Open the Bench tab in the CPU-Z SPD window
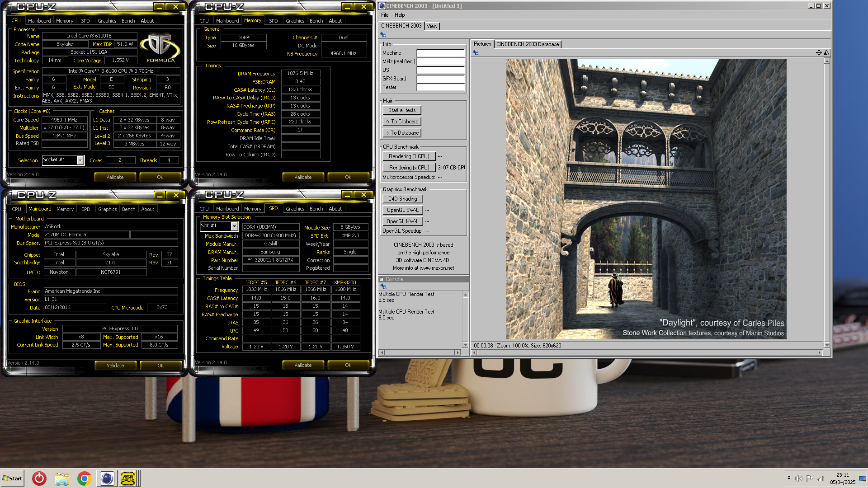The height and width of the screenshot is (488, 868). pyautogui.click(x=316, y=209)
